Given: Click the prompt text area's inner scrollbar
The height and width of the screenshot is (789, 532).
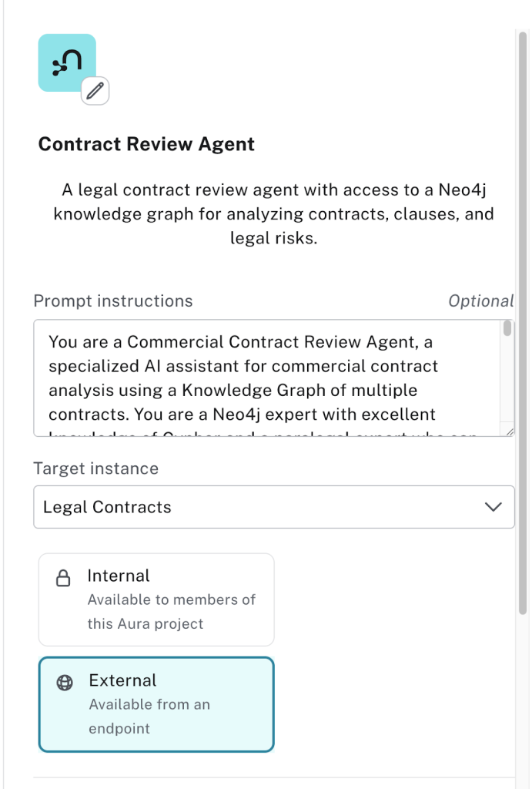Looking at the screenshot, I should (x=507, y=330).
